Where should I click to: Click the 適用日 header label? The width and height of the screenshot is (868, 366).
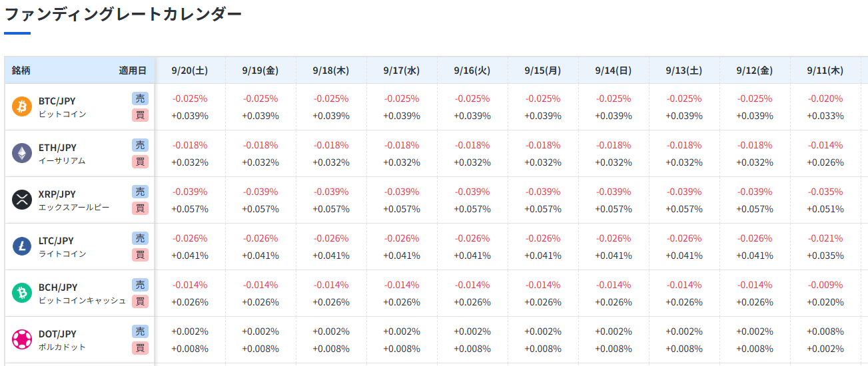[132, 71]
